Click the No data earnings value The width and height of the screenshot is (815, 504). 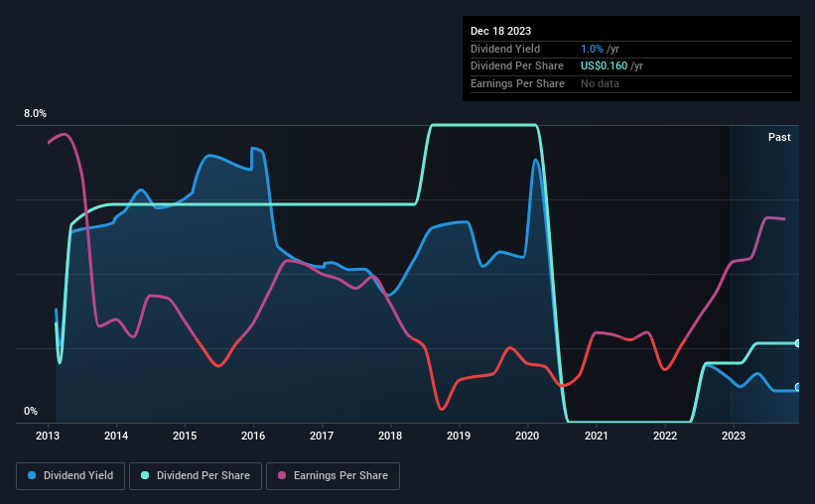(600, 83)
